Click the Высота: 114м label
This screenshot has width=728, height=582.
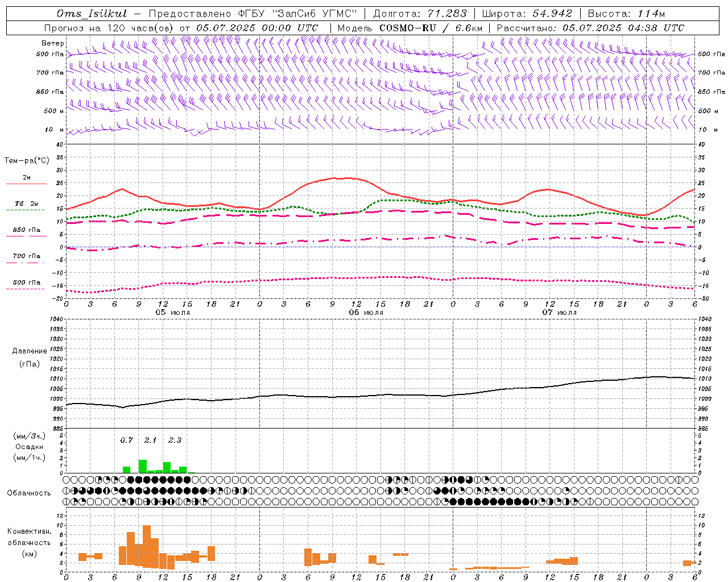(626, 14)
